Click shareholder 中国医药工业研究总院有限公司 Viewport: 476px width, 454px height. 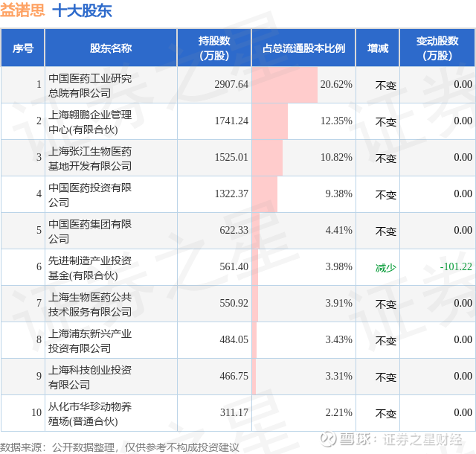click(x=90, y=86)
